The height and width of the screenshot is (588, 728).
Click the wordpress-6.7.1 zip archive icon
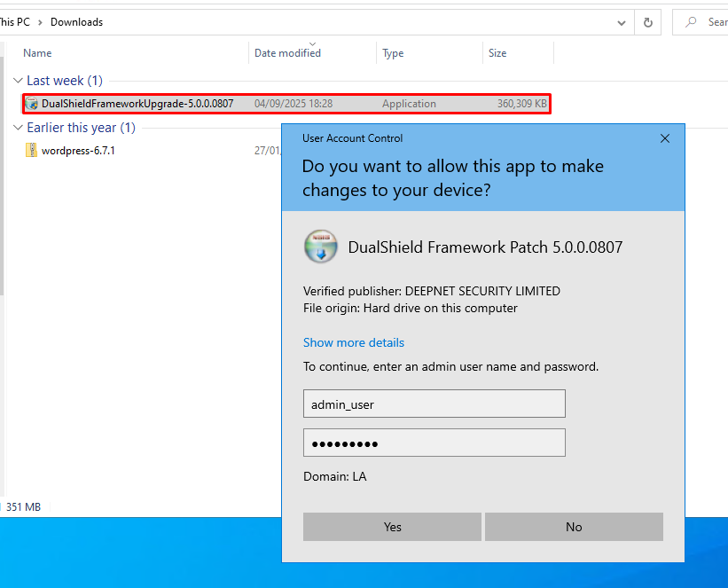(32, 151)
